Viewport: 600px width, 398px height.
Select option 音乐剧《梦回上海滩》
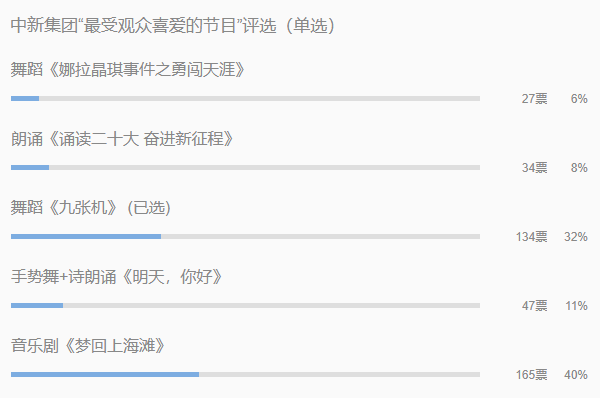(88, 346)
